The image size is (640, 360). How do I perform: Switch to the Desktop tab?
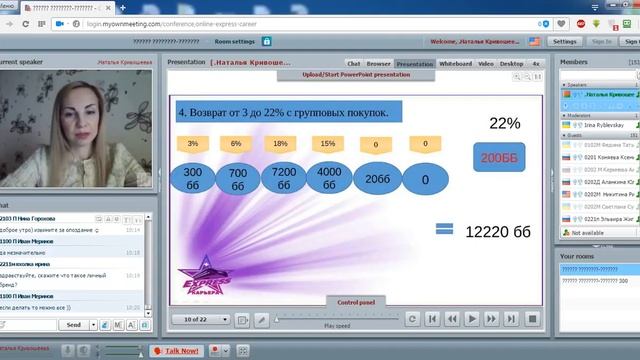click(x=511, y=64)
